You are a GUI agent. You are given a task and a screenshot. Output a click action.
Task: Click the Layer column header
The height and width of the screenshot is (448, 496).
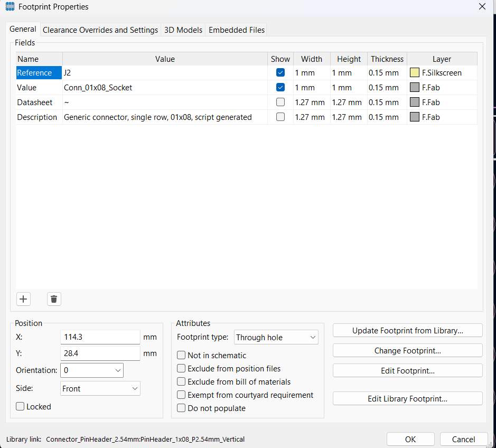pyautogui.click(x=442, y=59)
